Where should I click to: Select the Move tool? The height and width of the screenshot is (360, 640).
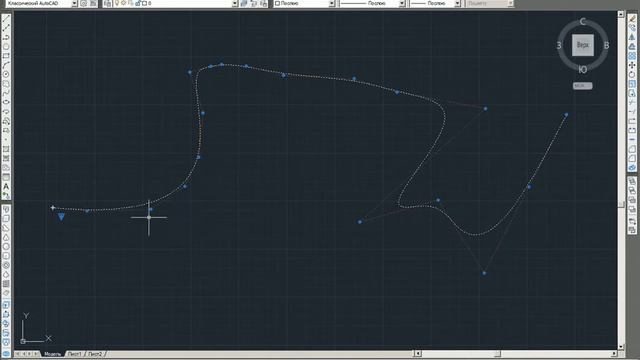[x=632, y=65]
